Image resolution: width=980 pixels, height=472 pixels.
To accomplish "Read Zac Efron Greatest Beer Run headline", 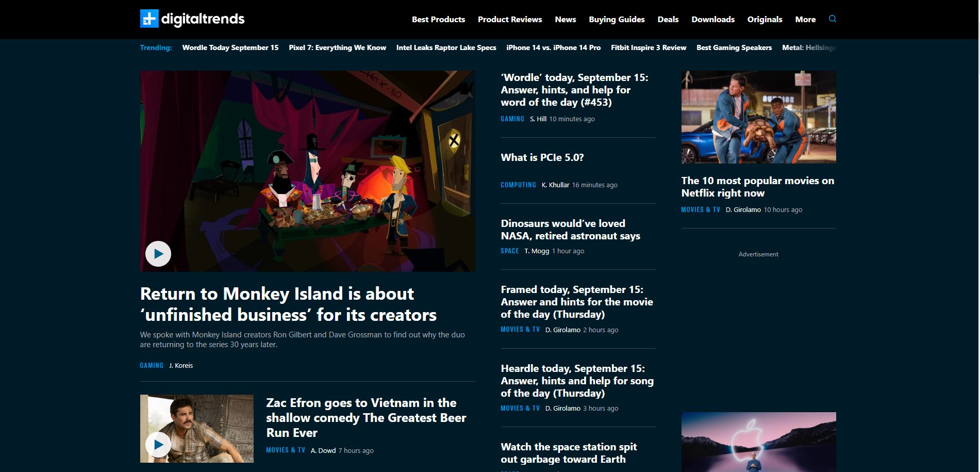I will pyautogui.click(x=367, y=417).
